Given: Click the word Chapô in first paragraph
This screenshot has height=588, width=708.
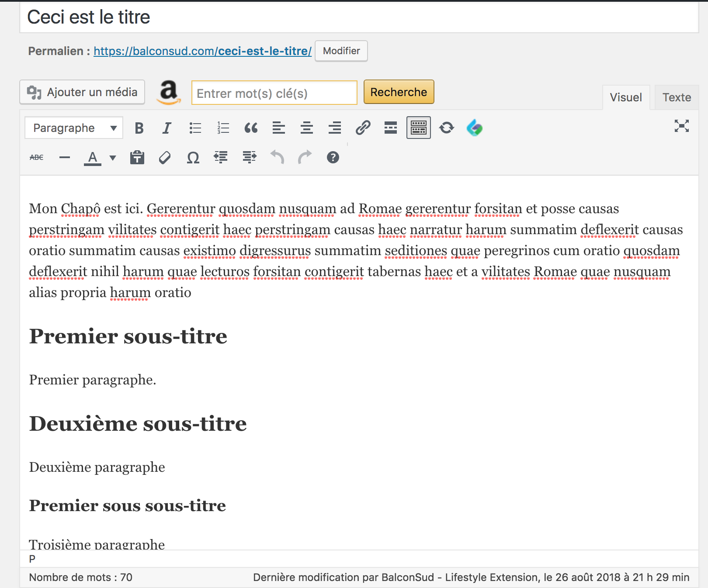Looking at the screenshot, I should pyautogui.click(x=80, y=209).
